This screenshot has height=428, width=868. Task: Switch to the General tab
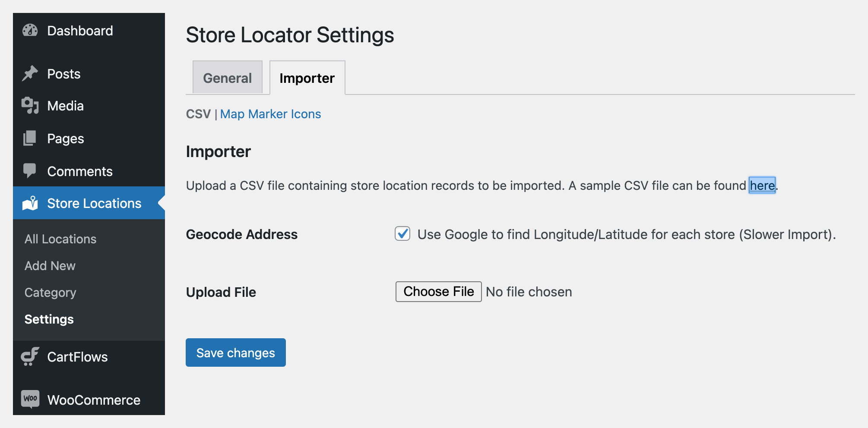click(x=227, y=78)
